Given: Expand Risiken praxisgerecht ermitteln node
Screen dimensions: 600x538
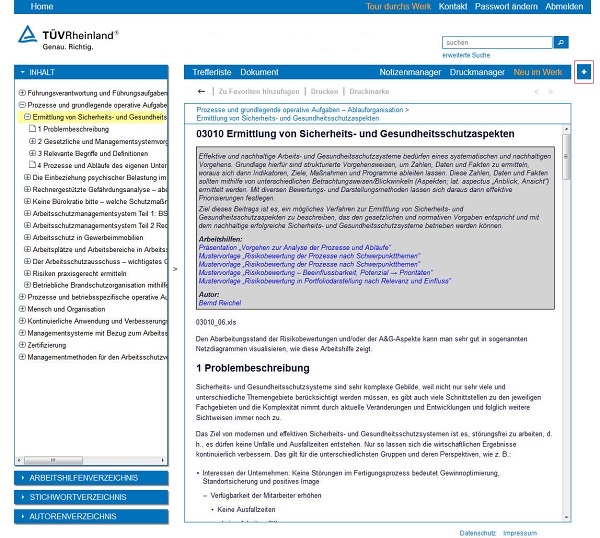Looking at the screenshot, I should pos(27,273).
